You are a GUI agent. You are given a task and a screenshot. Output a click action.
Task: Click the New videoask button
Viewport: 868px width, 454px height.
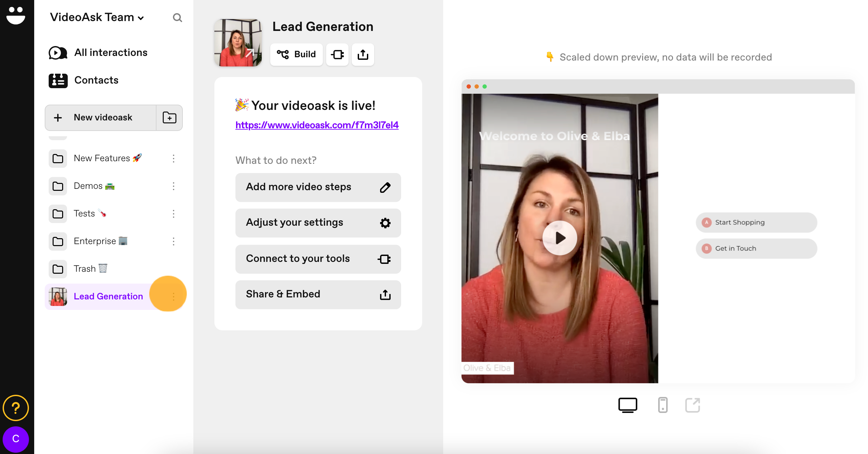click(x=101, y=118)
